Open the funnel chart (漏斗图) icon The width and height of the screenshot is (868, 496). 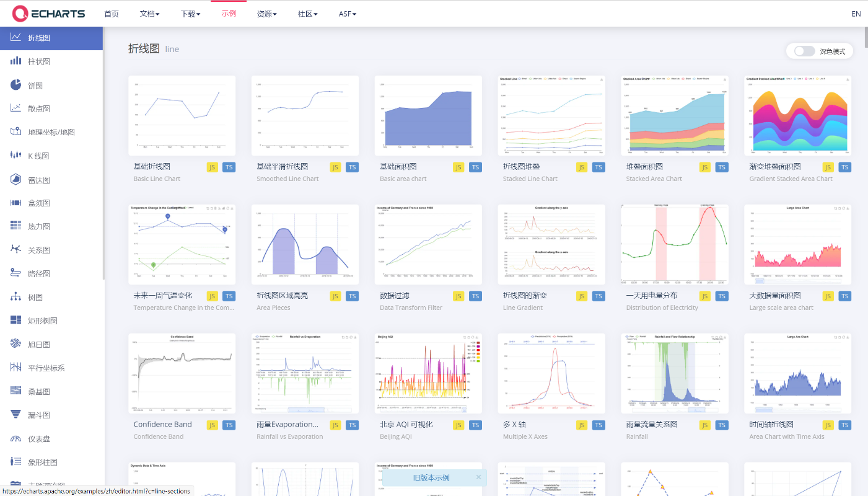[16, 414]
